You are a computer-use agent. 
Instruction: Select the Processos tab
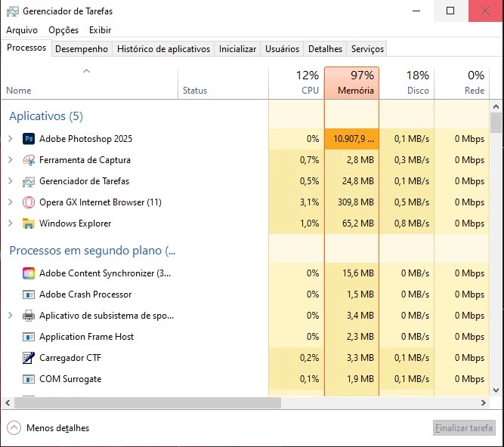[26, 48]
